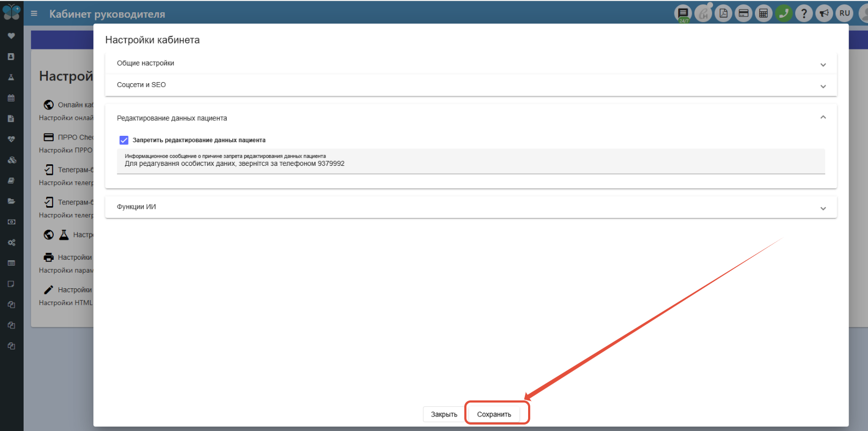Click the megaphone announcements icon
The height and width of the screenshot is (431, 868).
tap(825, 13)
